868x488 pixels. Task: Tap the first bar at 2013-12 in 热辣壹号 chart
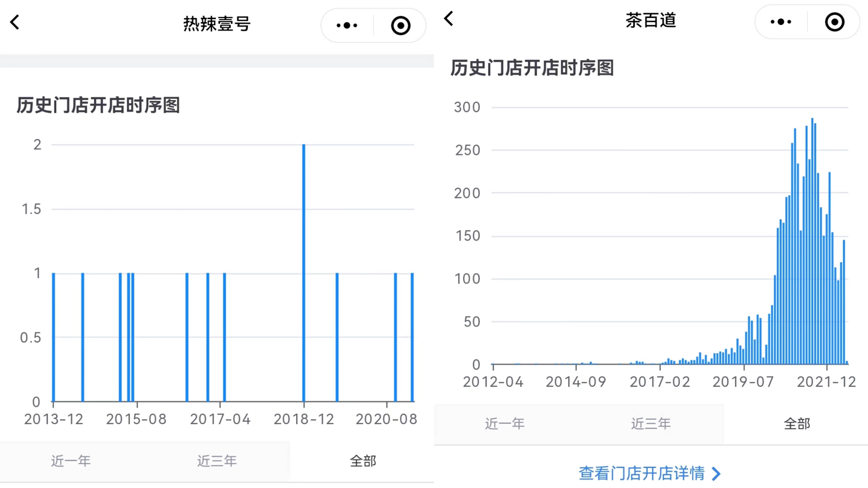(x=54, y=337)
